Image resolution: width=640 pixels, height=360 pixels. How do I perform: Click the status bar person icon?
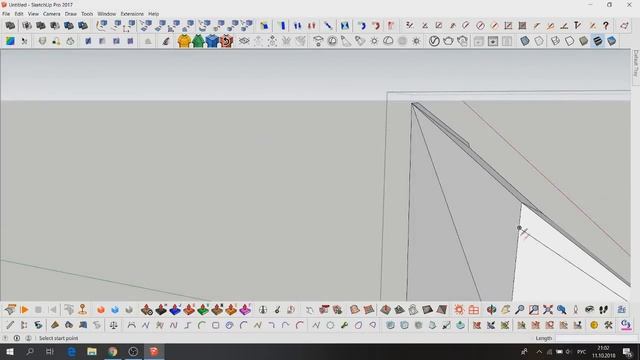(x=28, y=338)
